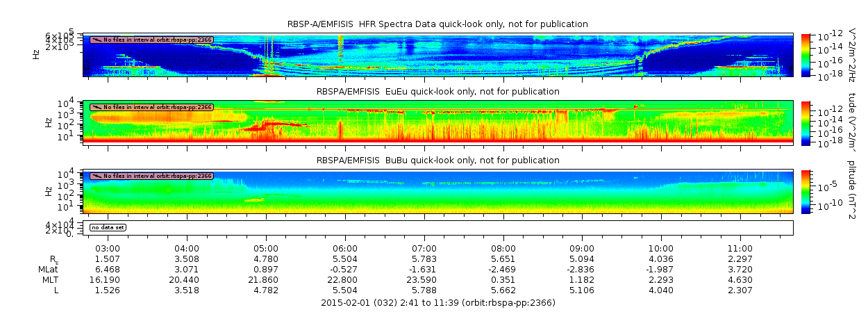Click the 04:00 time axis label
The width and height of the screenshot is (868, 312).
click(187, 249)
